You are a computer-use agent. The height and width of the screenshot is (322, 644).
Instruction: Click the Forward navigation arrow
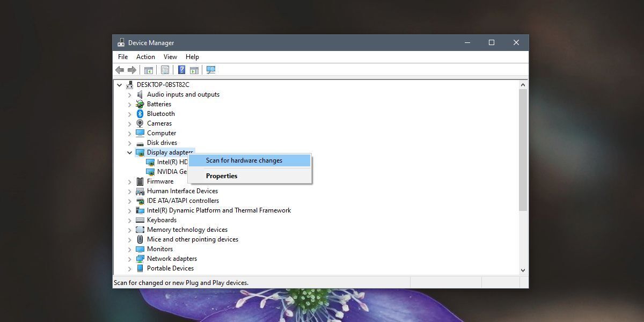coord(131,70)
